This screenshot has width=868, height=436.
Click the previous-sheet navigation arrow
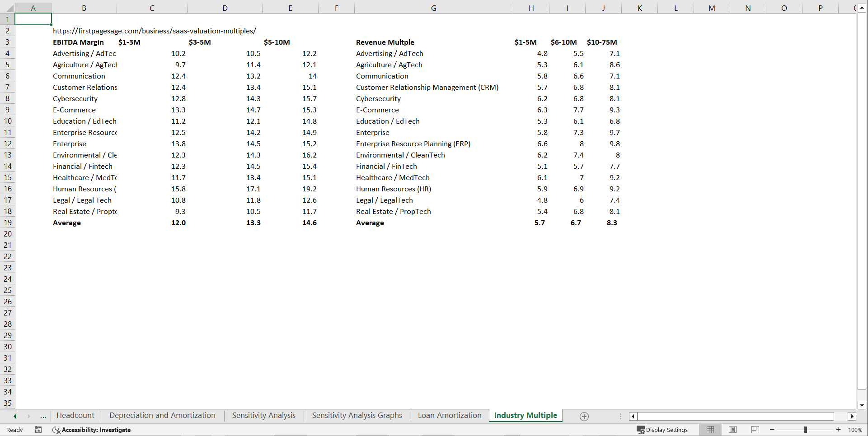point(14,416)
